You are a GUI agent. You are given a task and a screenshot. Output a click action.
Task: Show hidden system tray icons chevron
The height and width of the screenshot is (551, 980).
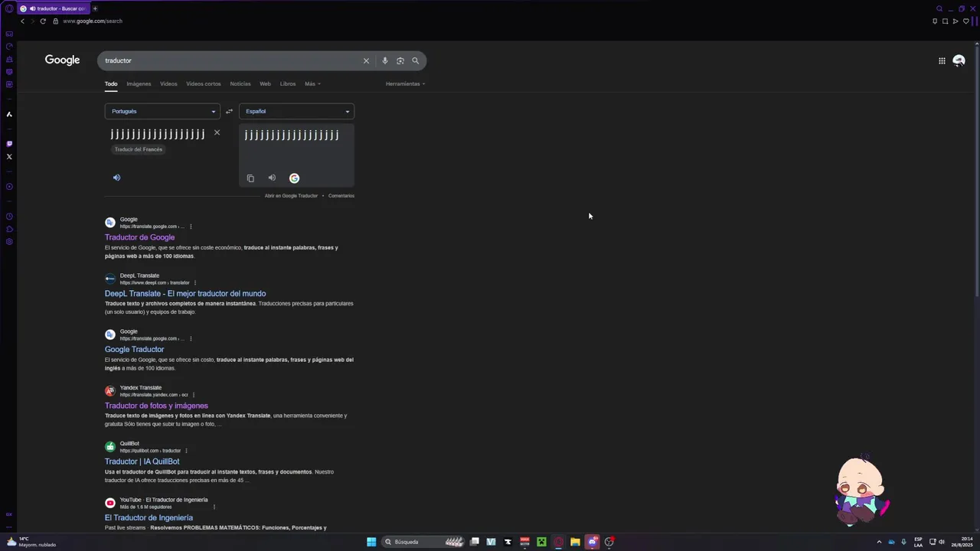pos(879,542)
